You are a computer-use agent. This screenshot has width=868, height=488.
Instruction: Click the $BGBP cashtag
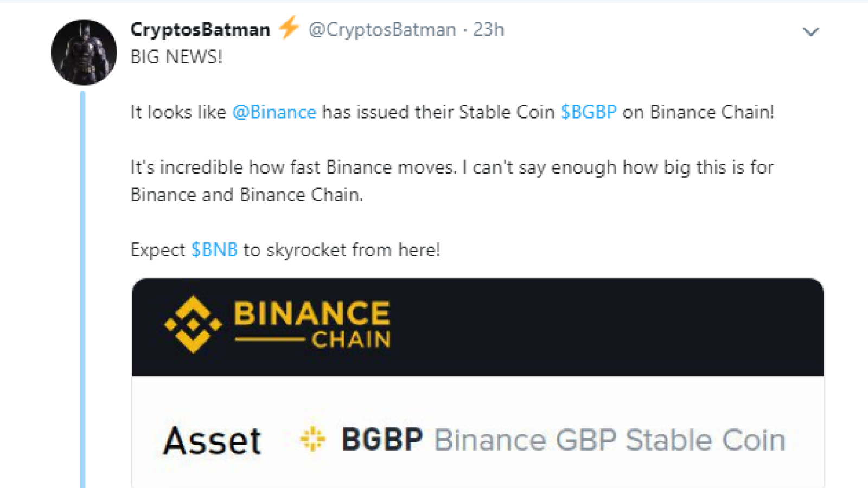click(x=589, y=112)
